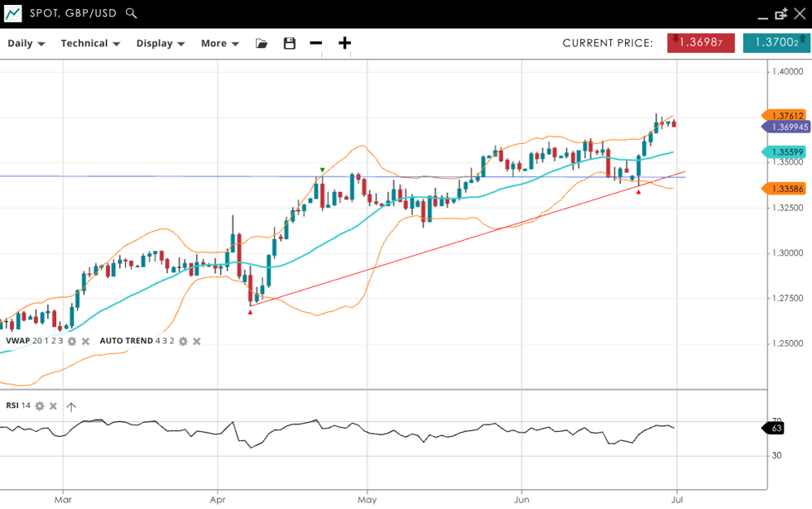
Task: Remove the RSI indicator
Action: 53,406
